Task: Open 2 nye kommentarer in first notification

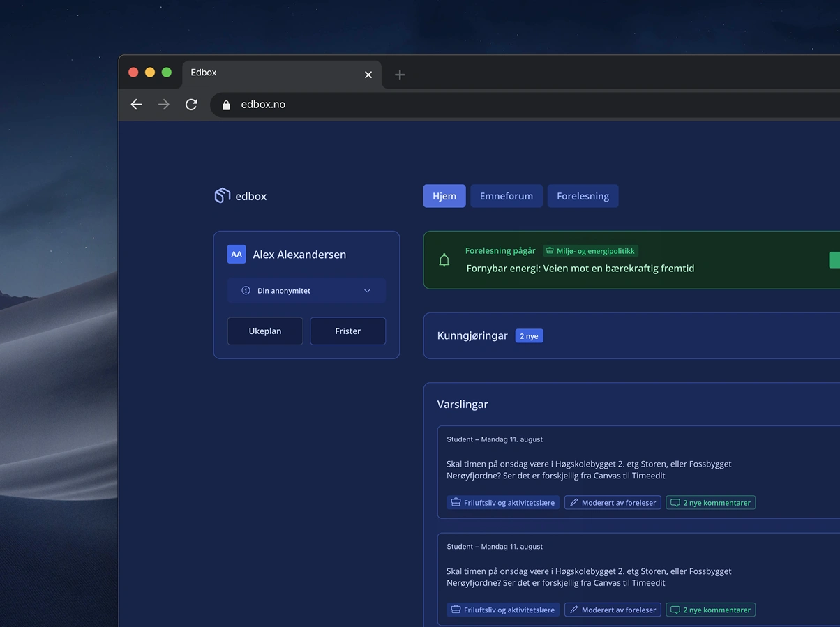Action: click(x=711, y=503)
